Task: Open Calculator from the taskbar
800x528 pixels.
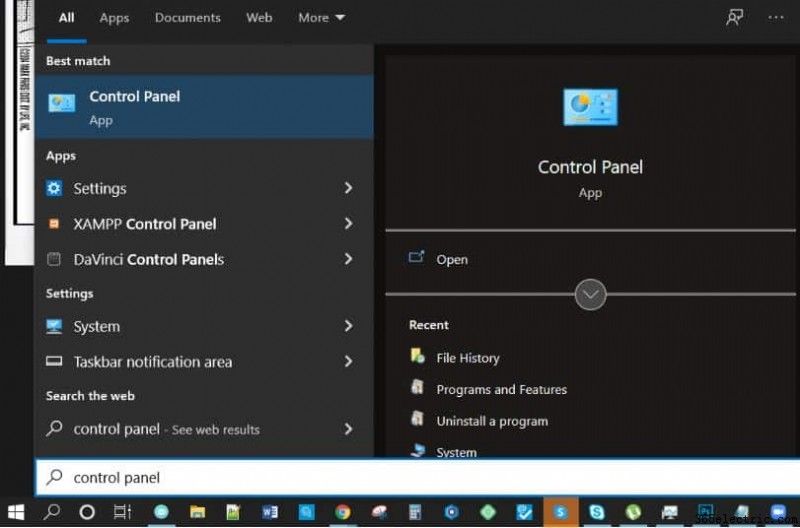Action: (x=415, y=512)
